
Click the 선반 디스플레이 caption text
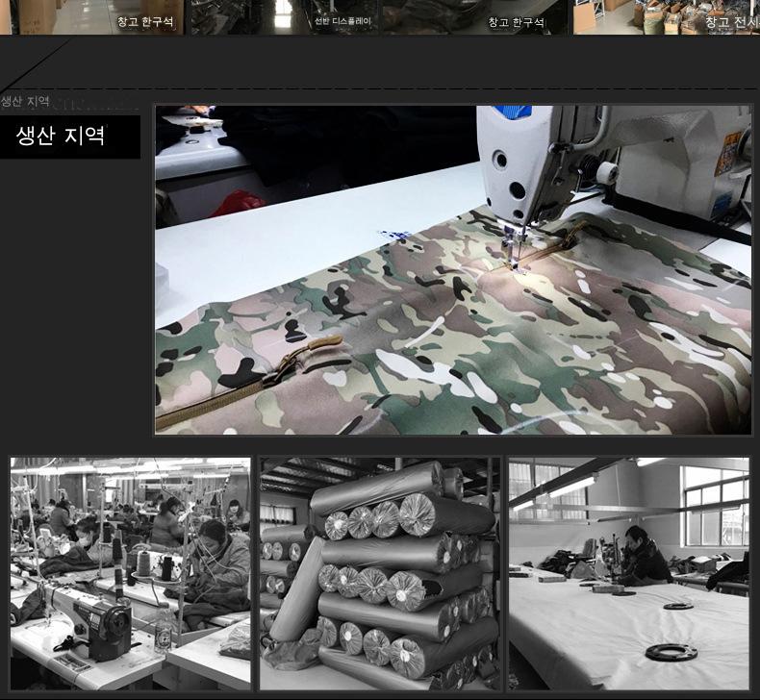[x=342, y=21]
